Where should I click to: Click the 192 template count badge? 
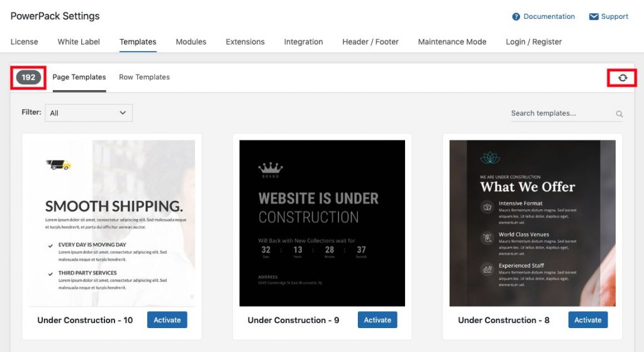pos(28,77)
